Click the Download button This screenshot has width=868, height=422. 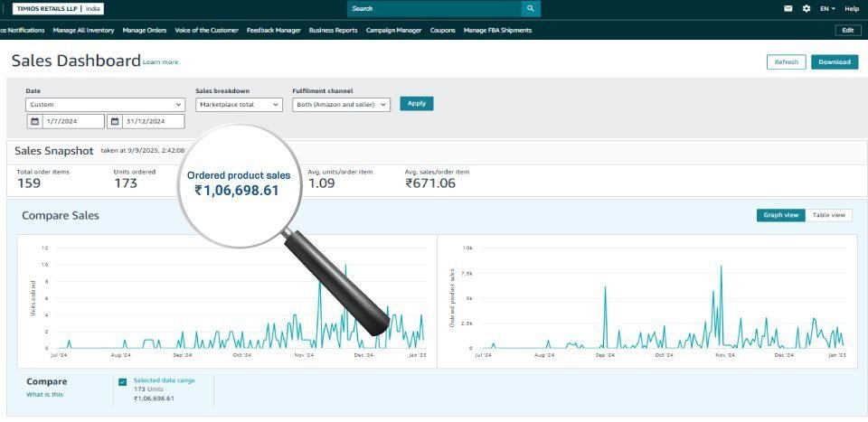(834, 62)
